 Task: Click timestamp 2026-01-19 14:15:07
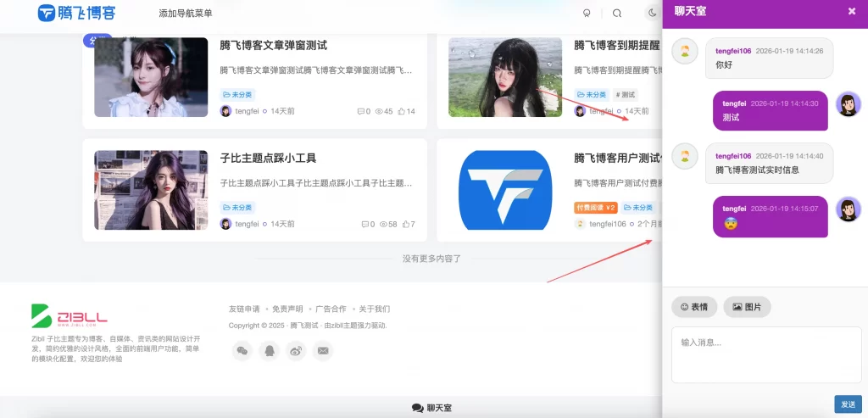click(784, 209)
